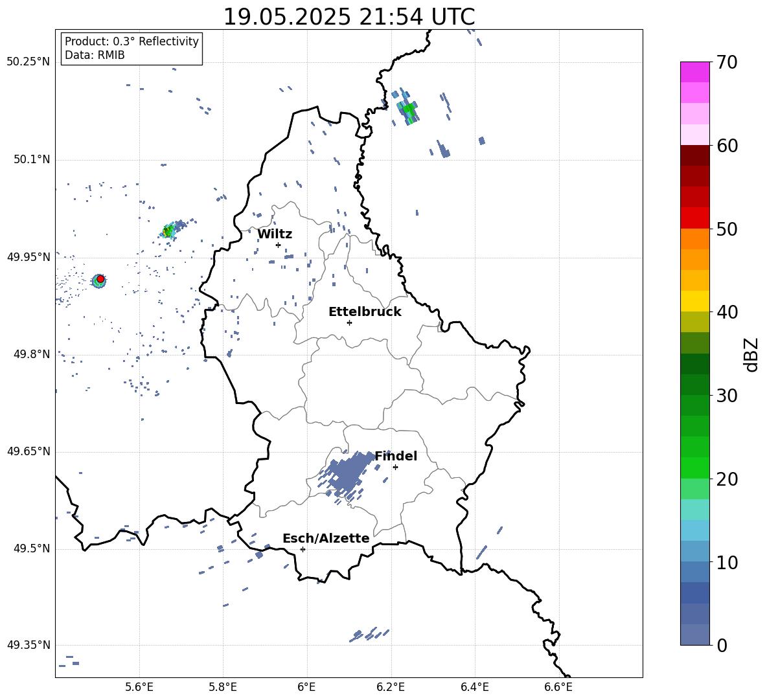Click the 60 colorbar tick label
Image resolution: width=767 pixels, height=700 pixels.
click(726, 146)
